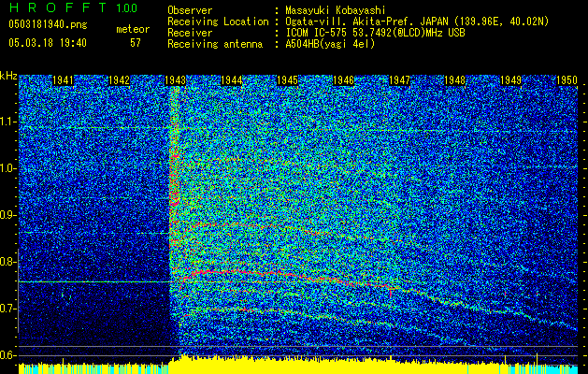Viewport: 588px width, 374px height.
Task: Click the 1943 time marker
Action: pos(175,80)
